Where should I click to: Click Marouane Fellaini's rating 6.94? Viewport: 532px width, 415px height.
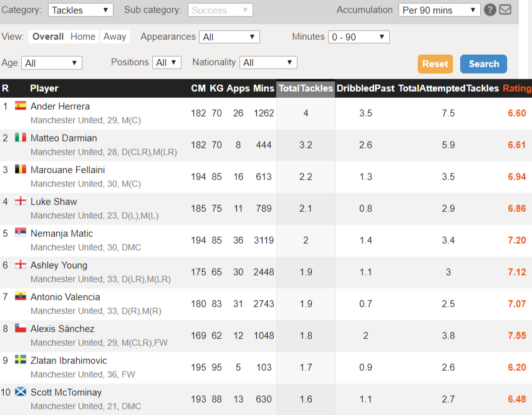tap(517, 177)
